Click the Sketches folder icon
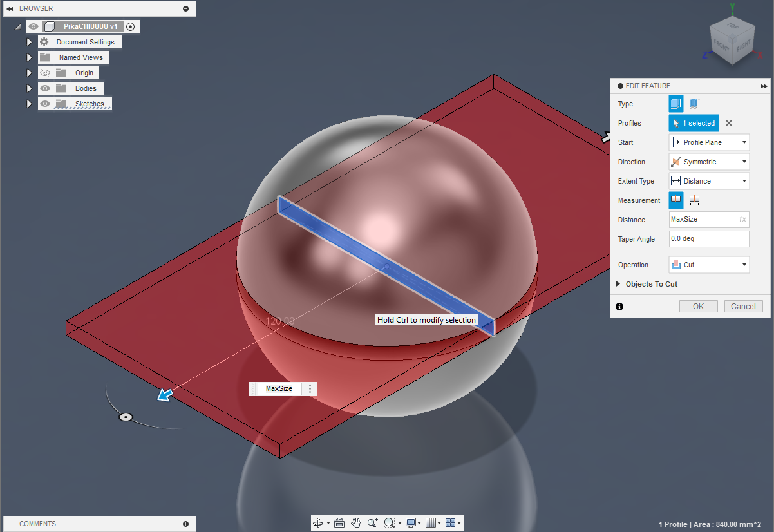Viewport: 774px width, 532px height. coord(61,104)
